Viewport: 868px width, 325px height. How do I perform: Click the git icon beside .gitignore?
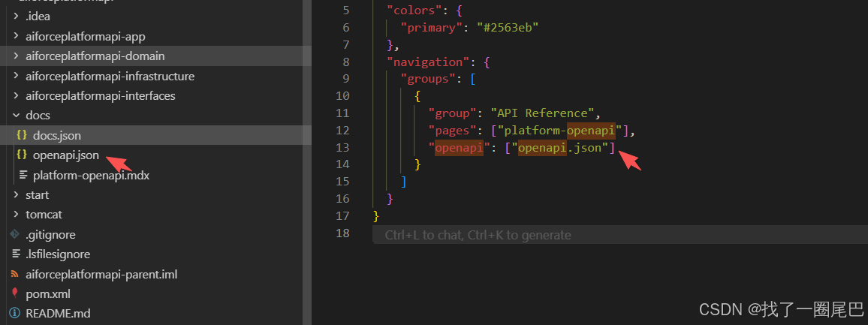(x=15, y=234)
